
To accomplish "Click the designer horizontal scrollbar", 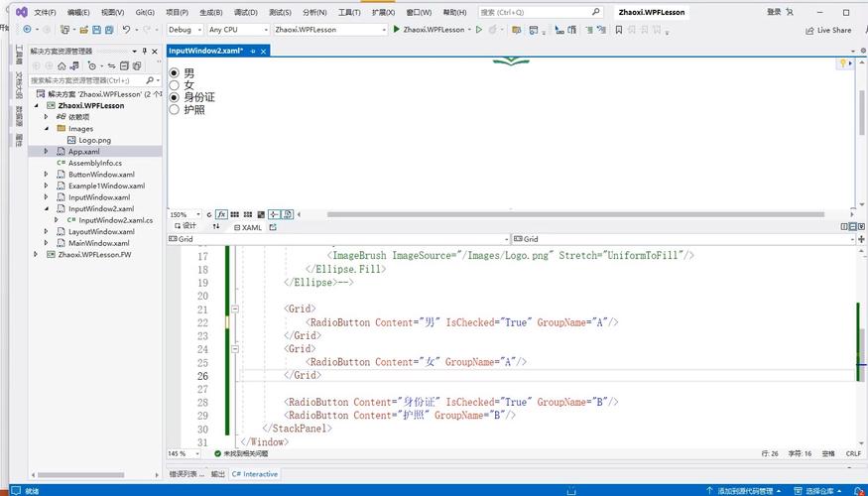I will 575,214.
